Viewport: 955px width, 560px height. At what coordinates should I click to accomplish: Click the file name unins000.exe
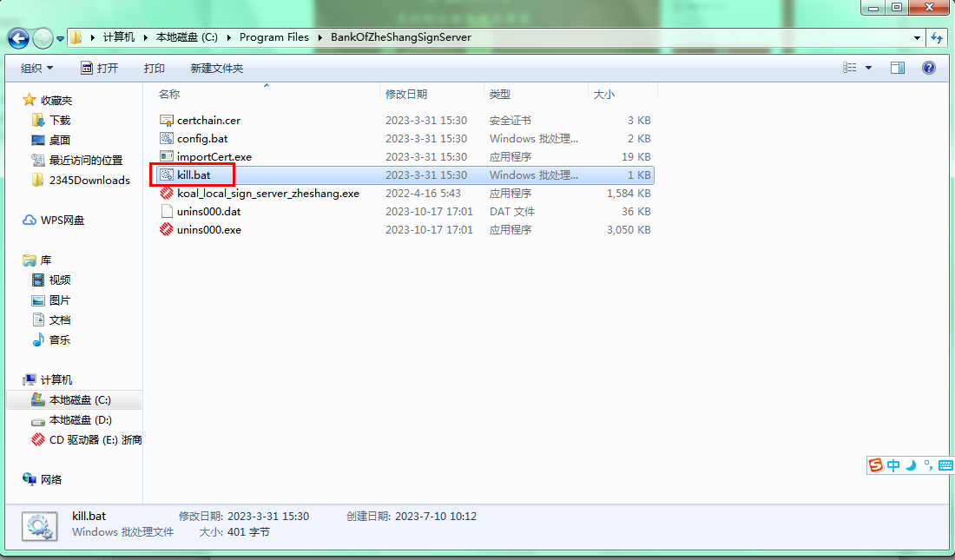[209, 230]
